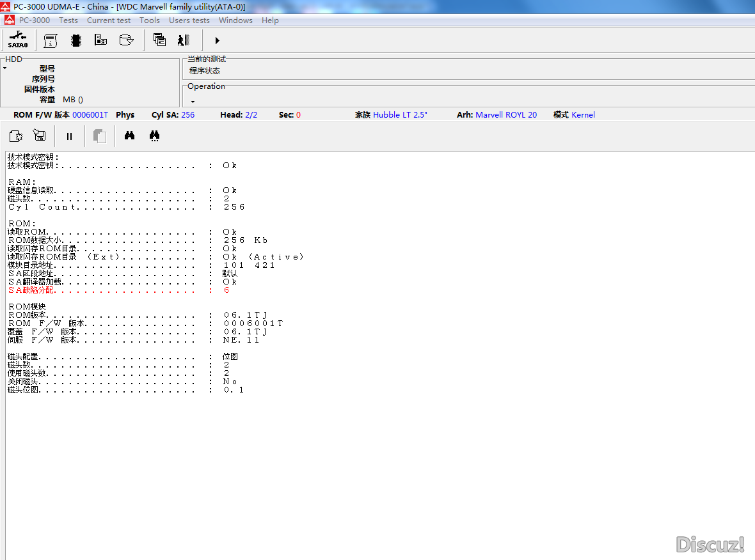Screen dimensions: 755x560
Task: Pause the log with pause icon
Action: 69,137
